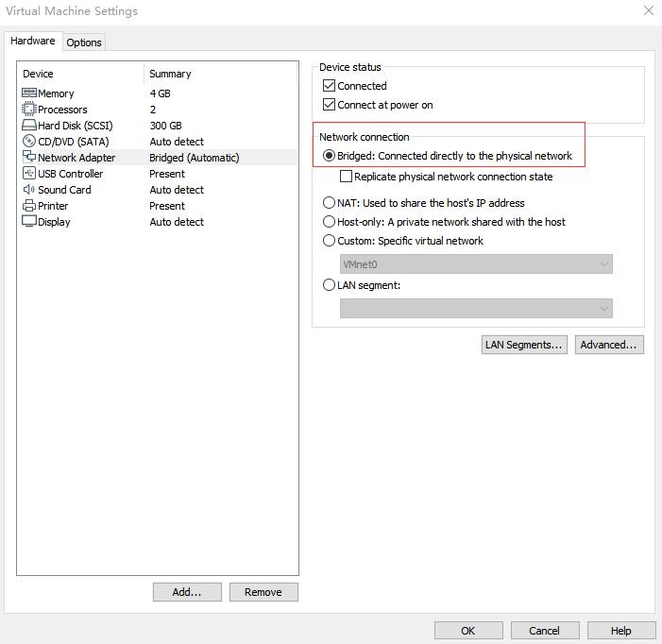This screenshot has width=662, height=644.
Task: Select the Display device entry
Action: [157, 222]
